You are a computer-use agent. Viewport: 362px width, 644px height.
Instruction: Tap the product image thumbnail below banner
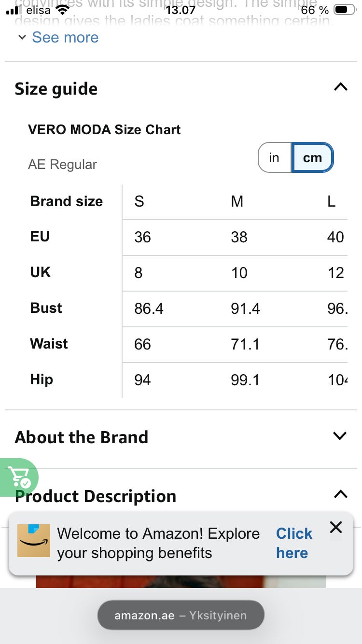(181, 582)
